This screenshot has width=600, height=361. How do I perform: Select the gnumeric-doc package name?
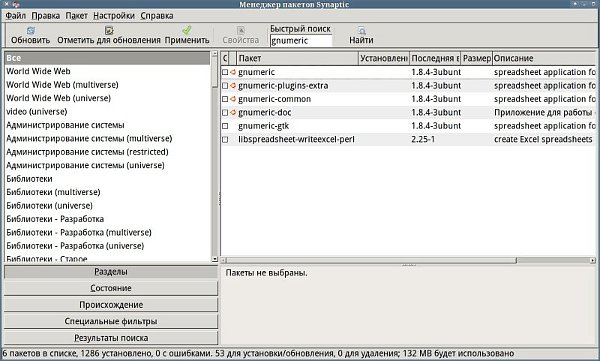264,112
